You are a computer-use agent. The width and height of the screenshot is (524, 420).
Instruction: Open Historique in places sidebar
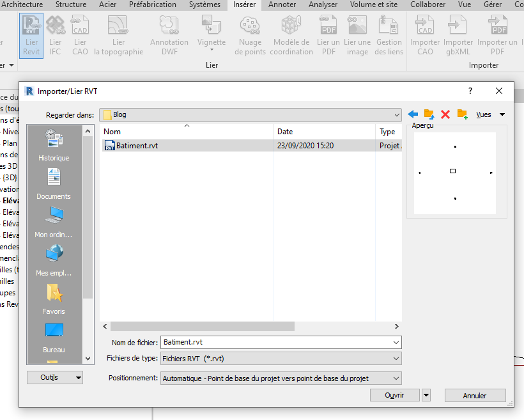[x=54, y=144]
